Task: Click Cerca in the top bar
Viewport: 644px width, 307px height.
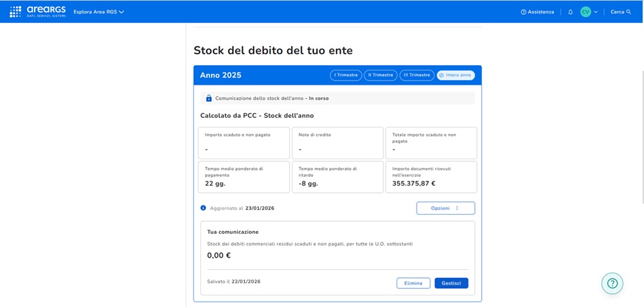Action: pyautogui.click(x=617, y=12)
